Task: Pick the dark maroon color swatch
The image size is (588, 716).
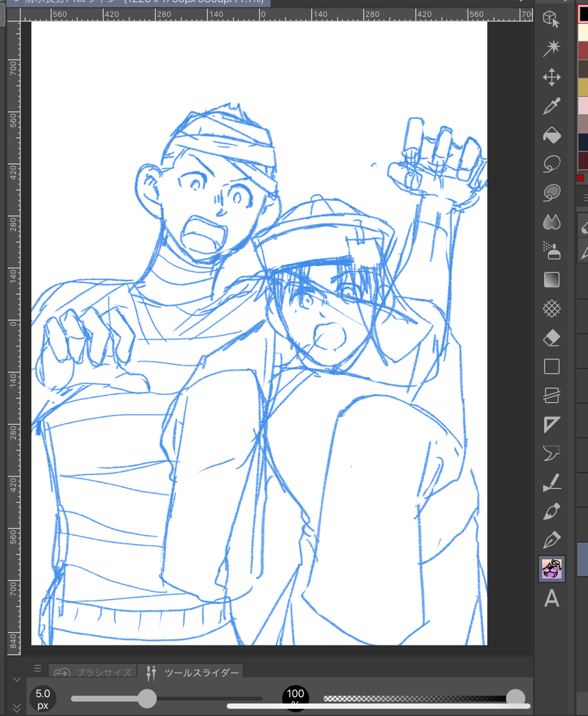Action: pyautogui.click(x=583, y=160)
